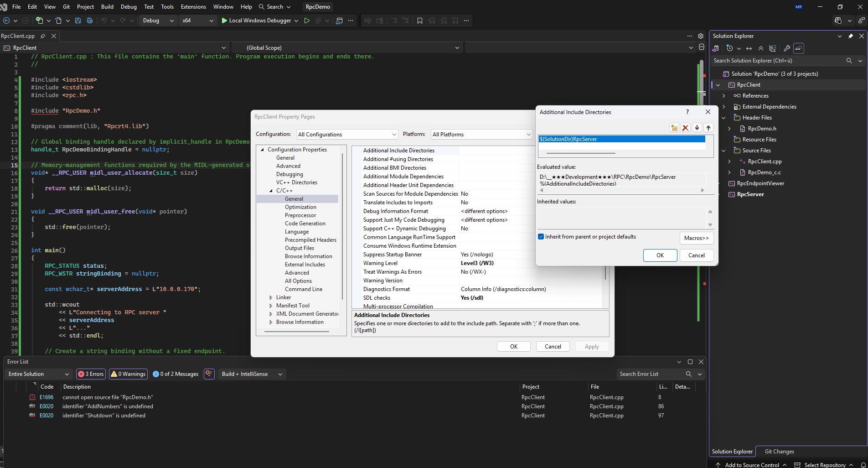
Task: Open the Platform dropdown showing All Platforms
Action: (x=481, y=135)
